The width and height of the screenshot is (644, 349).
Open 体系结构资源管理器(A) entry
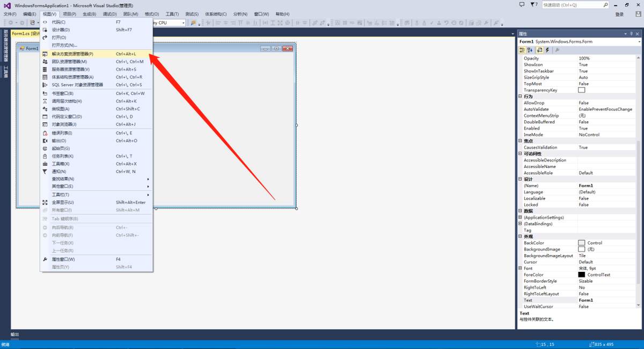[x=97, y=77]
